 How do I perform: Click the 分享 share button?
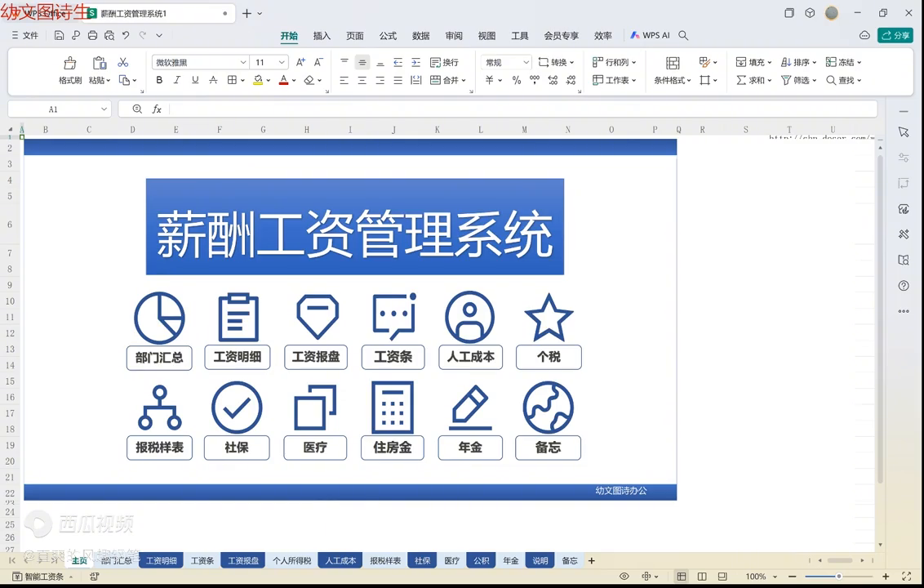(x=895, y=35)
